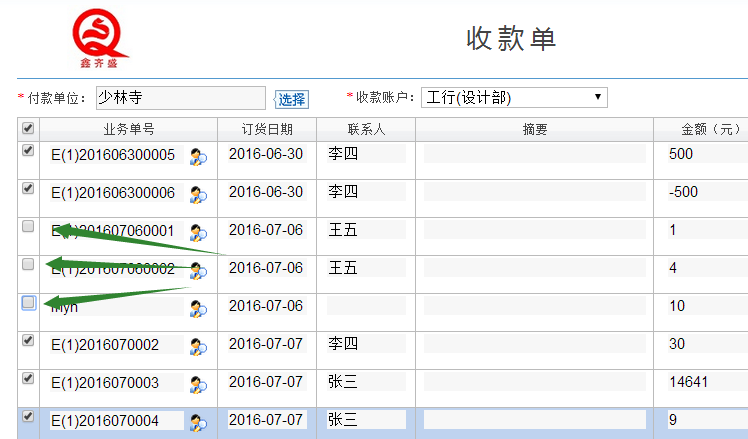Click the 摘要 field in the first row
The height and width of the screenshot is (439, 748).
pyautogui.click(x=534, y=154)
